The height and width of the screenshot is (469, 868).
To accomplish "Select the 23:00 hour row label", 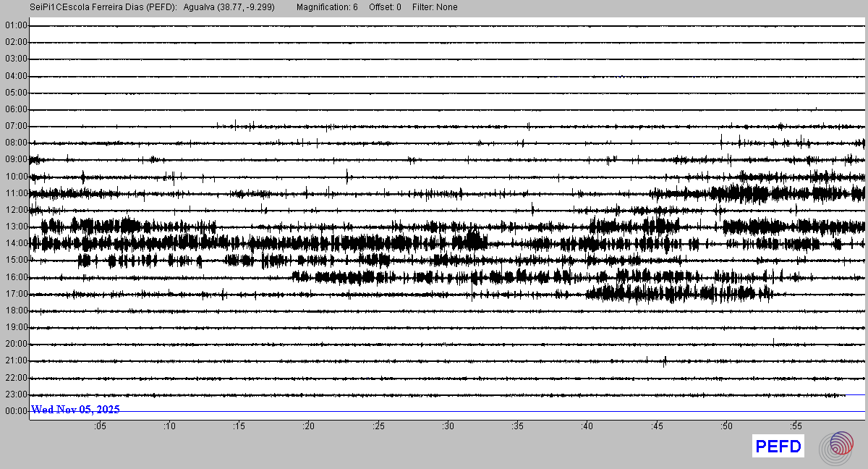I will [16, 394].
